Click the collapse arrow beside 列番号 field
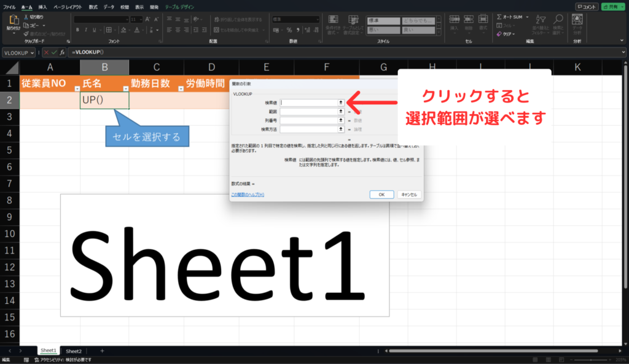Screen dimensions: 629x364 340,120
